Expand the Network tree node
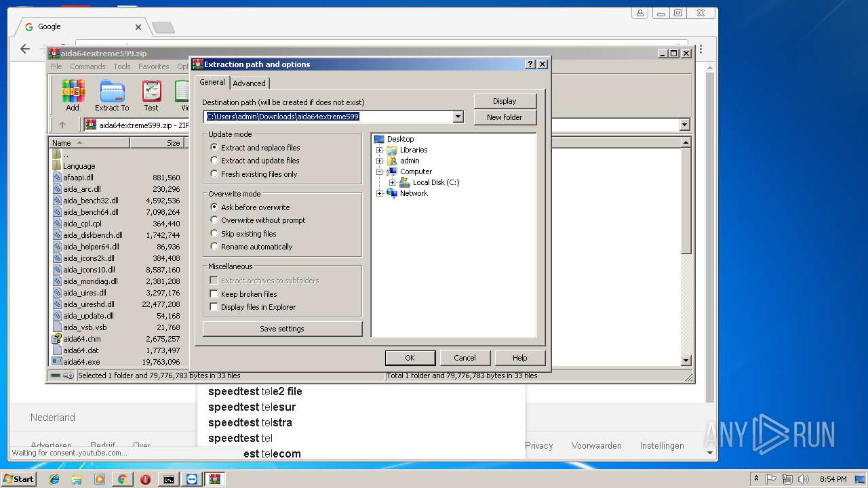868x488 pixels. 380,193
